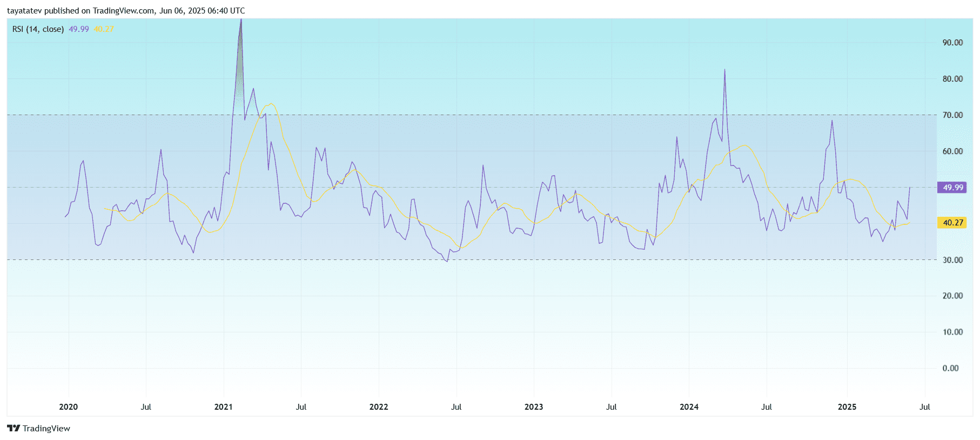Click the 90.00 axis label
The image size is (980, 440).
[x=952, y=43]
